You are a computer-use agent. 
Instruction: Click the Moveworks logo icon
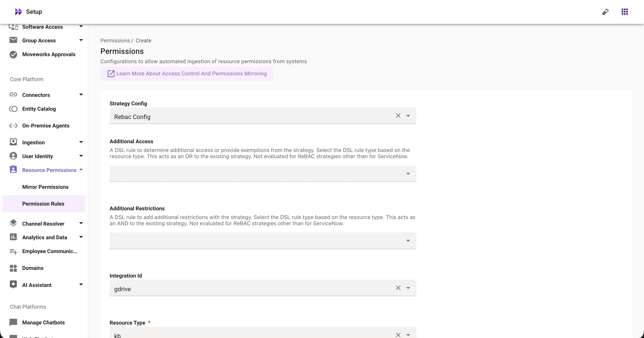pyautogui.click(x=18, y=12)
